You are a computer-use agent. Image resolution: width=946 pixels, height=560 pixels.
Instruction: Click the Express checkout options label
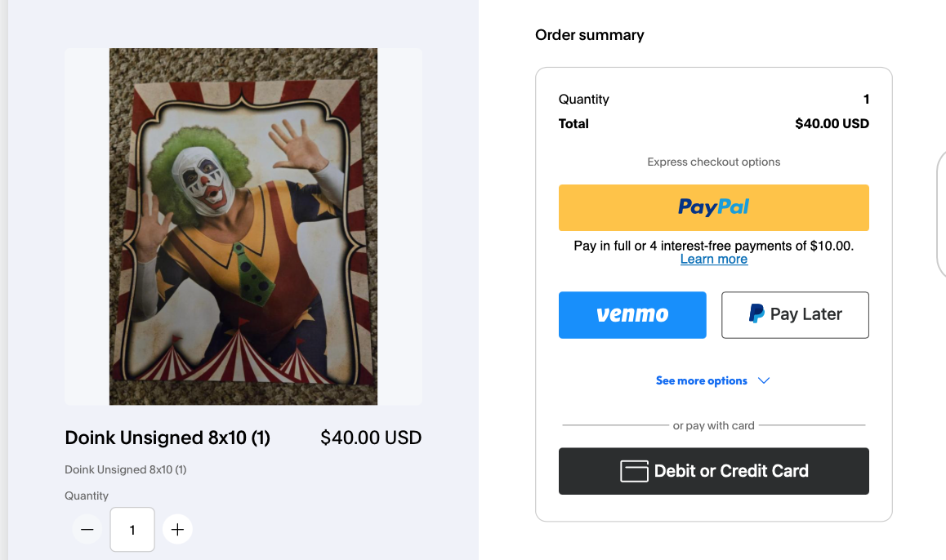pyautogui.click(x=714, y=162)
